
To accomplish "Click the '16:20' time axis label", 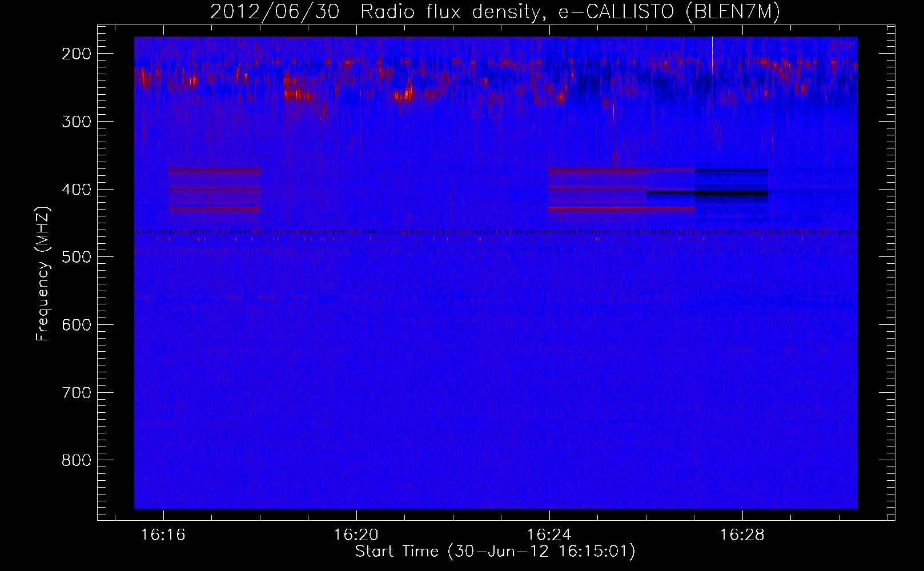I will click(356, 535).
